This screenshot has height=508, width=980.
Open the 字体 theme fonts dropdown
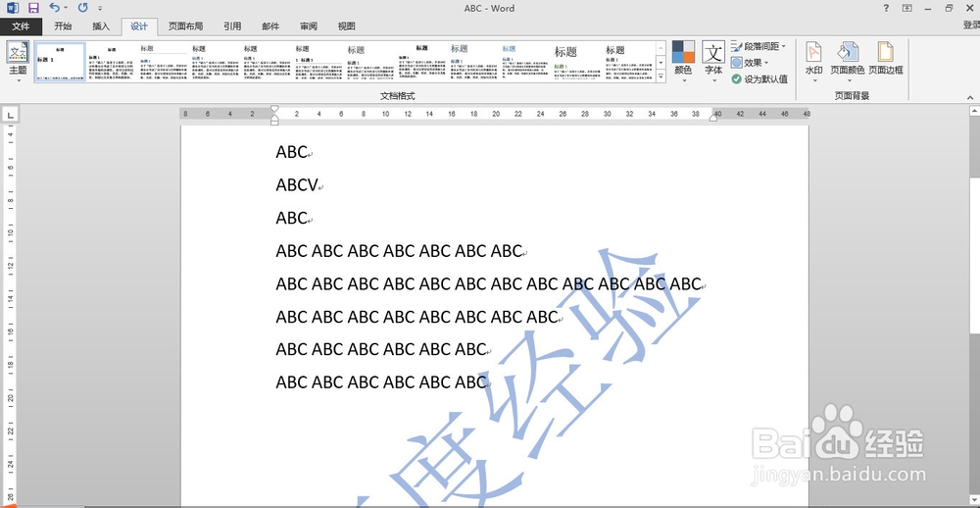[x=713, y=62]
